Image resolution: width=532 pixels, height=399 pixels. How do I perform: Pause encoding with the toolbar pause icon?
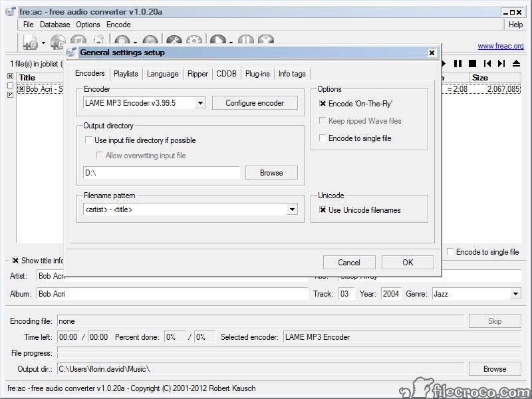(245, 40)
